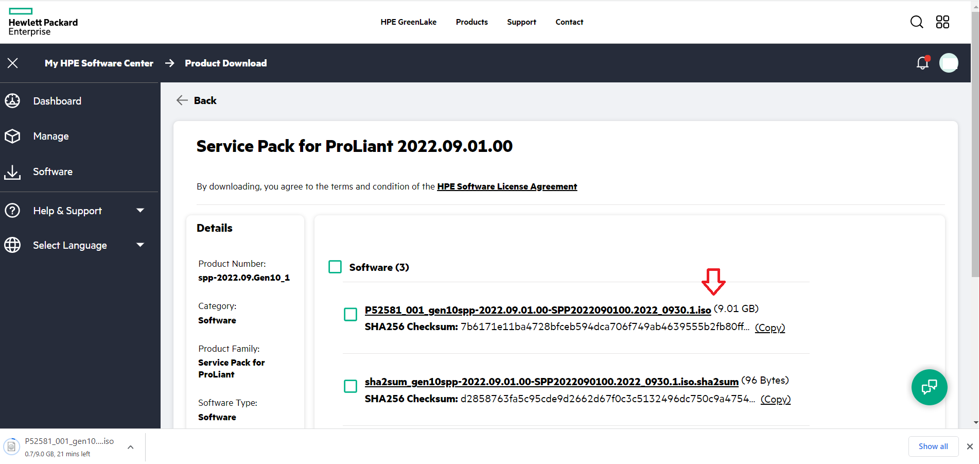Open HPE GreenLake menu
The image size is (980, 464).
coord(409,22)
